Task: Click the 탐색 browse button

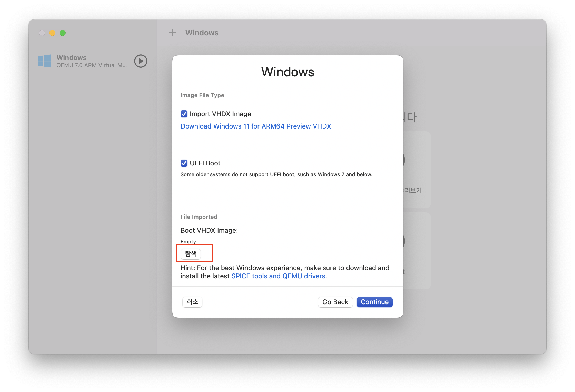Action: tap(191, 254)
